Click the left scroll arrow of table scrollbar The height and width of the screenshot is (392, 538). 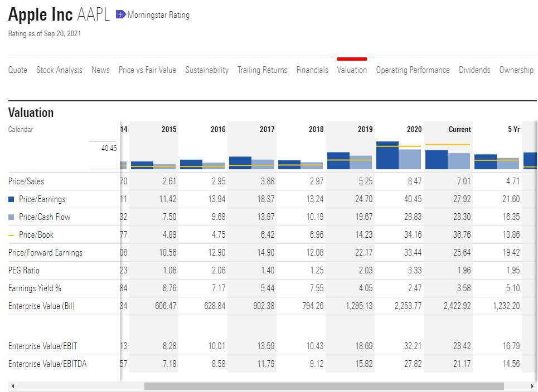pos(13,386)
